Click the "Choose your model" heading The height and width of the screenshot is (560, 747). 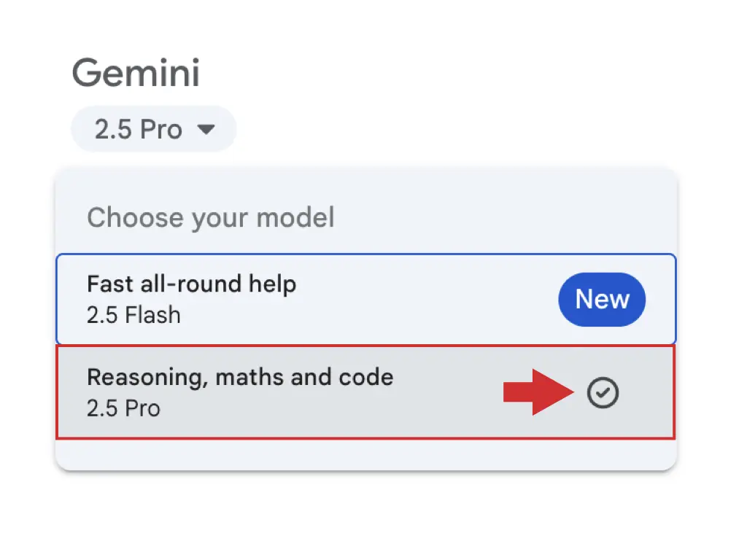[211, 217]
